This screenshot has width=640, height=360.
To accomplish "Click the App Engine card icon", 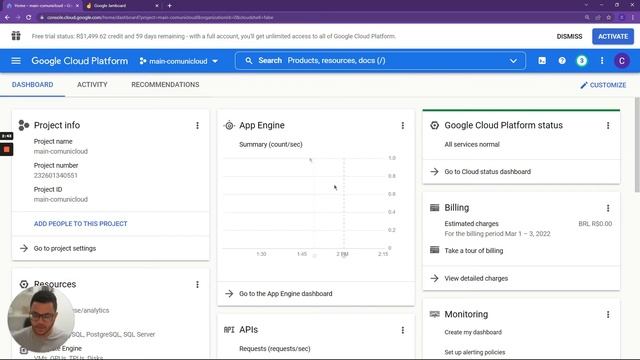I will coord(229,125).
